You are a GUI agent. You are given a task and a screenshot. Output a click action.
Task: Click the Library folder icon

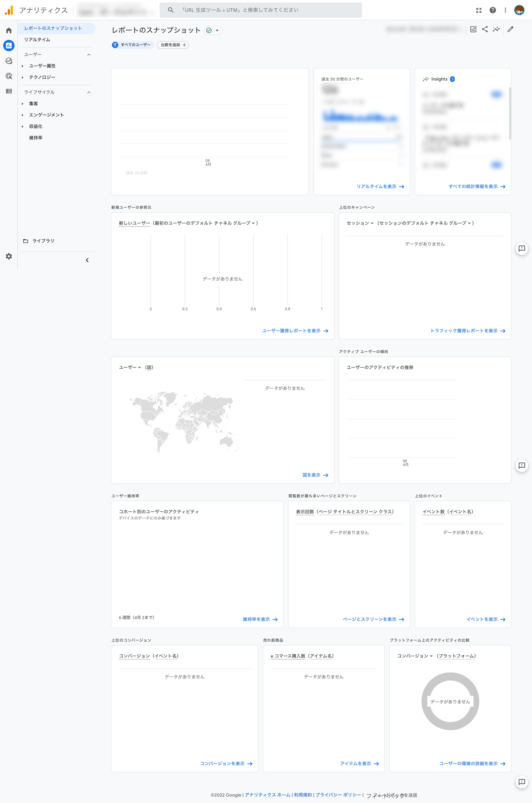point(25,241)
